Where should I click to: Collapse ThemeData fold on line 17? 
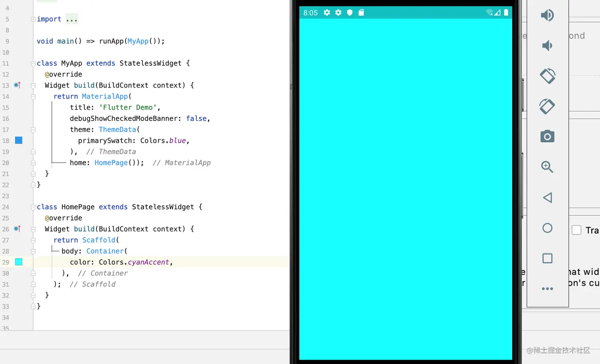[33, 130]
